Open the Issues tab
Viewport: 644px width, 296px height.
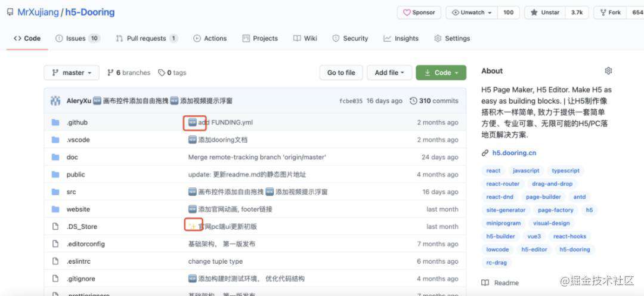[78, 38]
